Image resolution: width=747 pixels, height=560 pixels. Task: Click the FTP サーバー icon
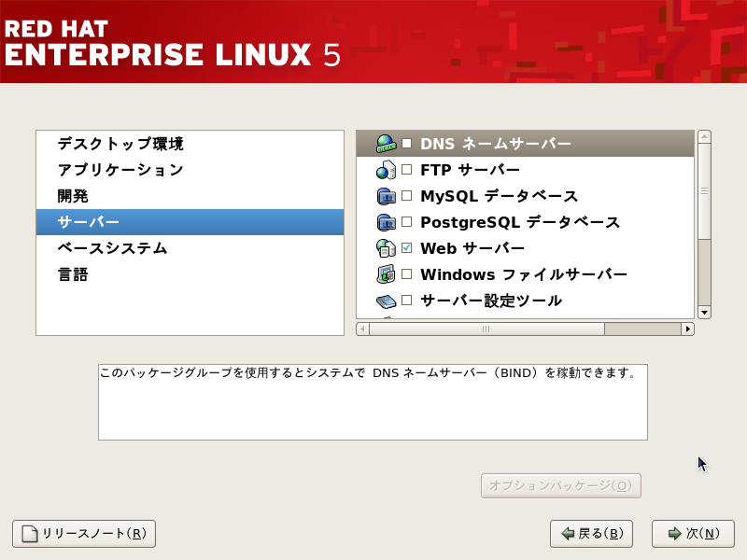[x=386, y=170]
